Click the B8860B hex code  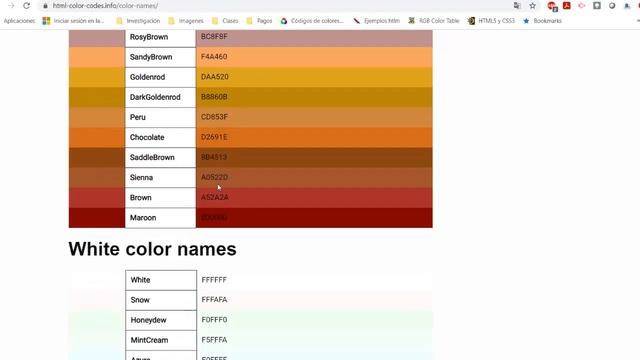pos(214,97)
